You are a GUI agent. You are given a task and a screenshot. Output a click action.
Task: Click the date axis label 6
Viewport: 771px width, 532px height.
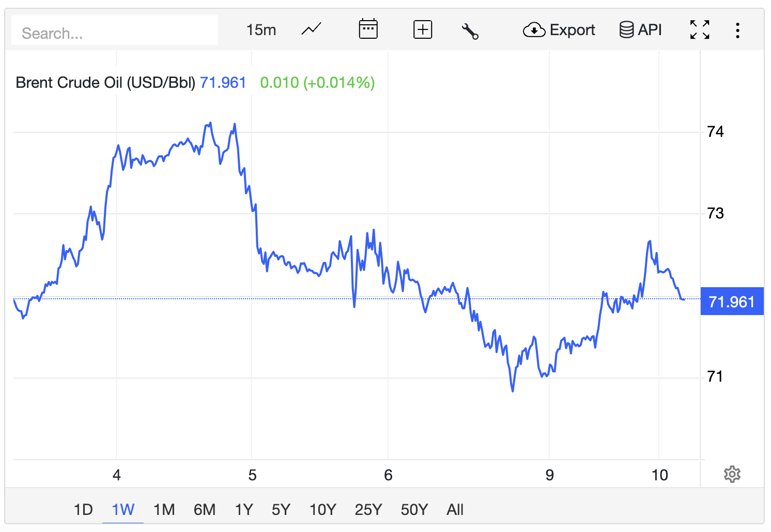[x=388, y=475]
